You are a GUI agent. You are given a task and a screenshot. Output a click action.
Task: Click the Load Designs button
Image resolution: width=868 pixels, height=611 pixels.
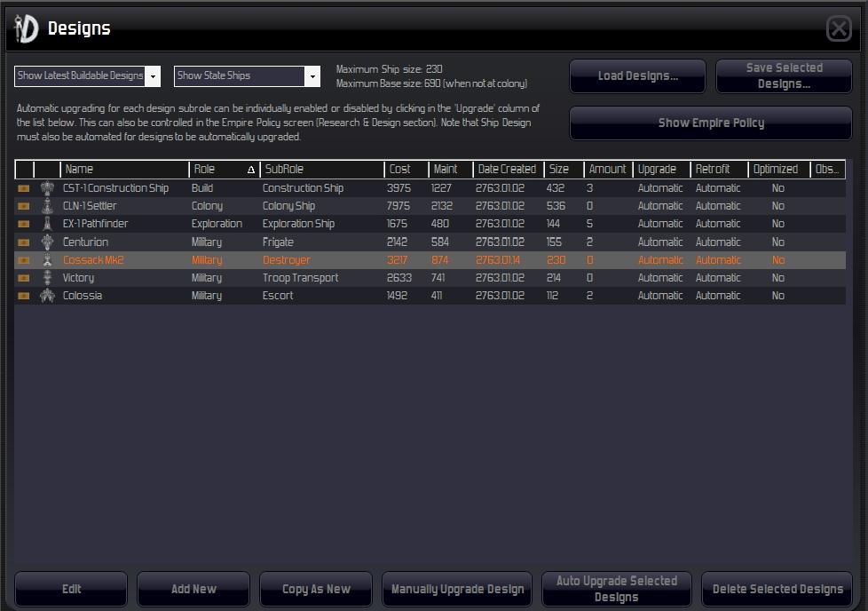point(638,75)
